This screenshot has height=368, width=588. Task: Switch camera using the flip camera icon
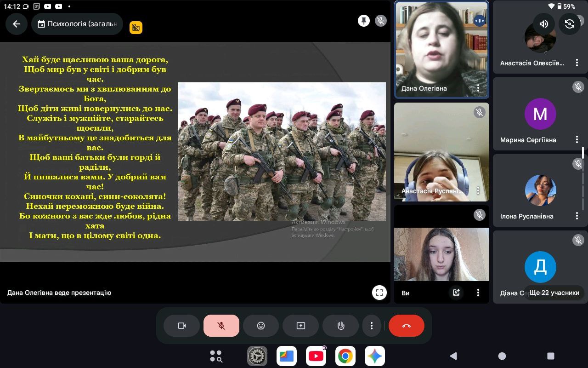point(570,24)
